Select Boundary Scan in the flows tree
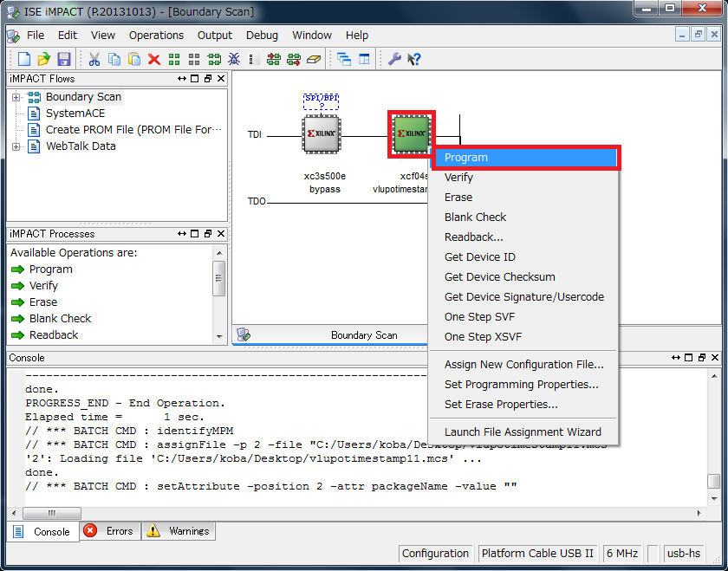728x571 pixels. [x=83, y=96]
